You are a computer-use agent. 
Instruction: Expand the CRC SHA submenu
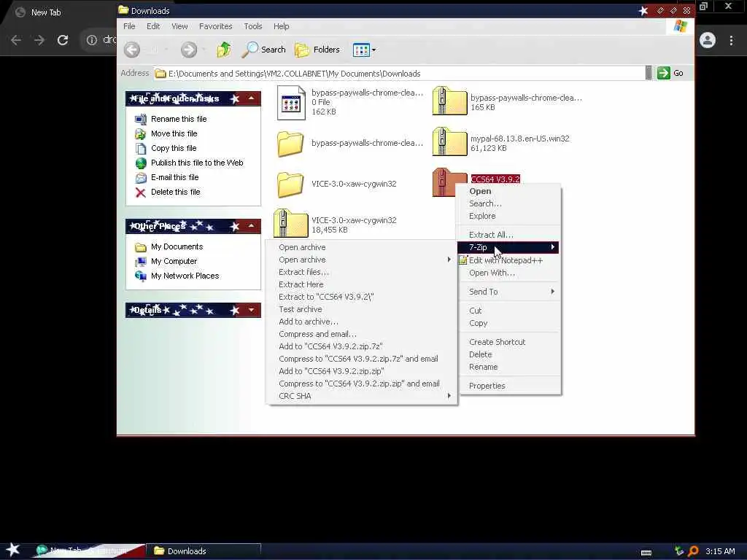(x=362, y=396)
